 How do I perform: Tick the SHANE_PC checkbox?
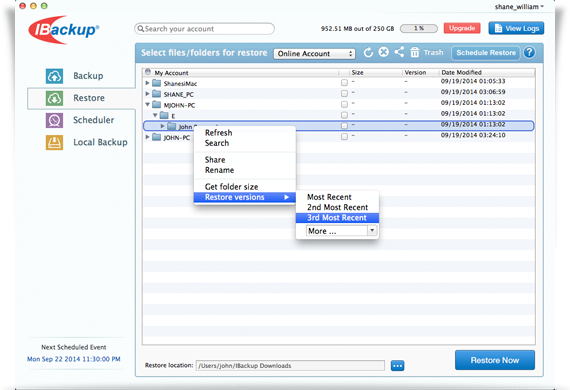(344, 94)
